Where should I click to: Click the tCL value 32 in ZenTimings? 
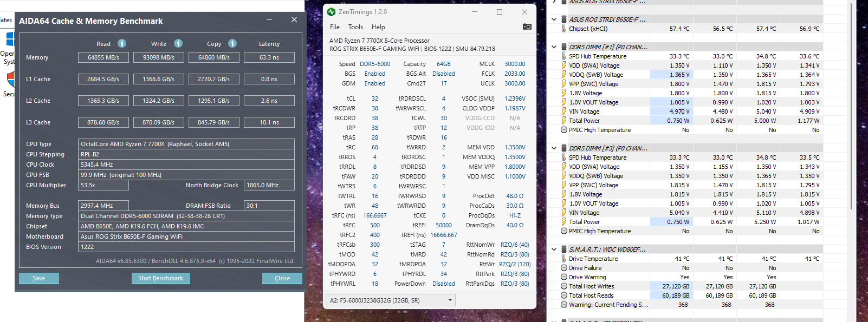point(375,98)
